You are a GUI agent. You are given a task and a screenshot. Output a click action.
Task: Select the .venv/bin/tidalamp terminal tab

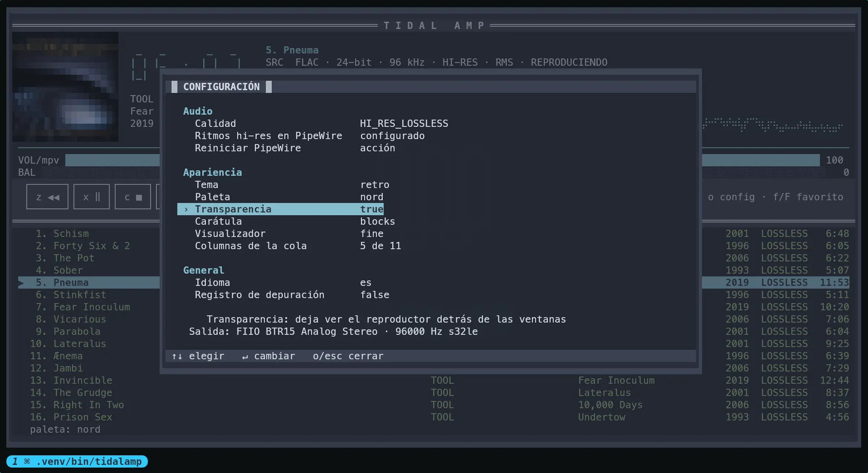click(x=77, y=461)
